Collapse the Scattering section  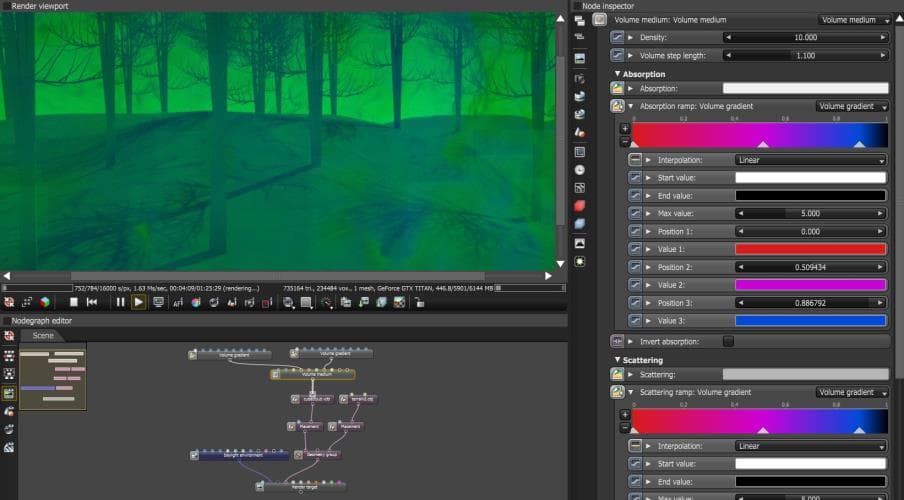(617, 360)
